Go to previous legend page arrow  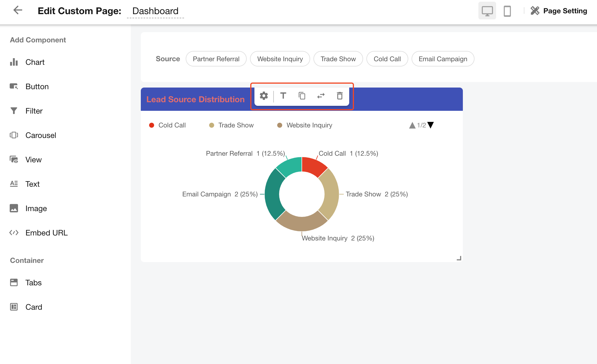coord(412,125)
